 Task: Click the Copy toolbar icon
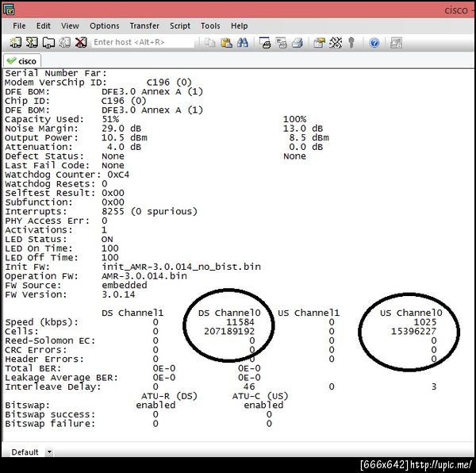(209, 43)
